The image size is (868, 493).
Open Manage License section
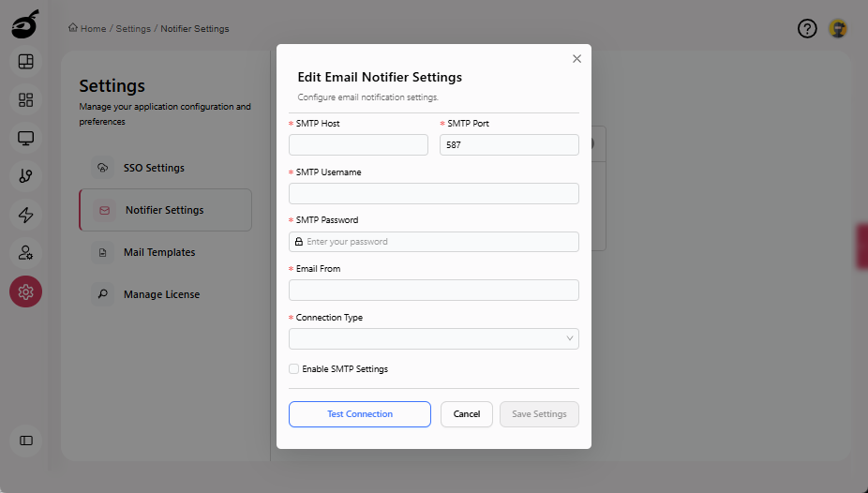[x=166, y=294]
